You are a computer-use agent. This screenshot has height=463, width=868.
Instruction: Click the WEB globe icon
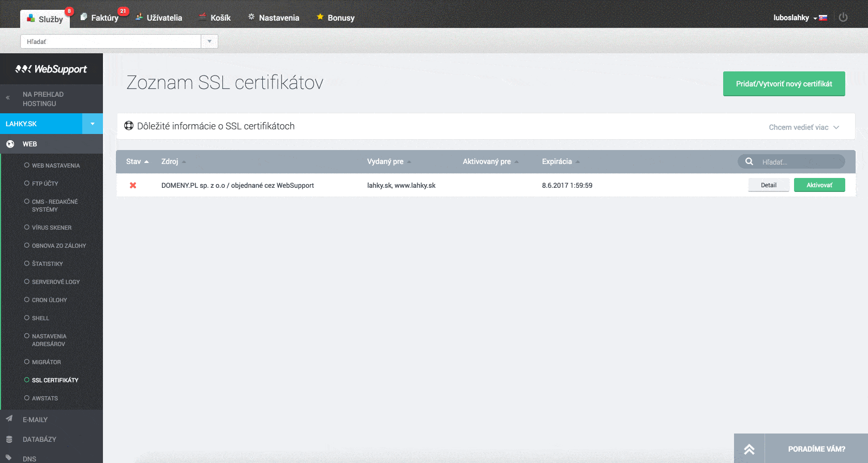click(x=10, y=144)
